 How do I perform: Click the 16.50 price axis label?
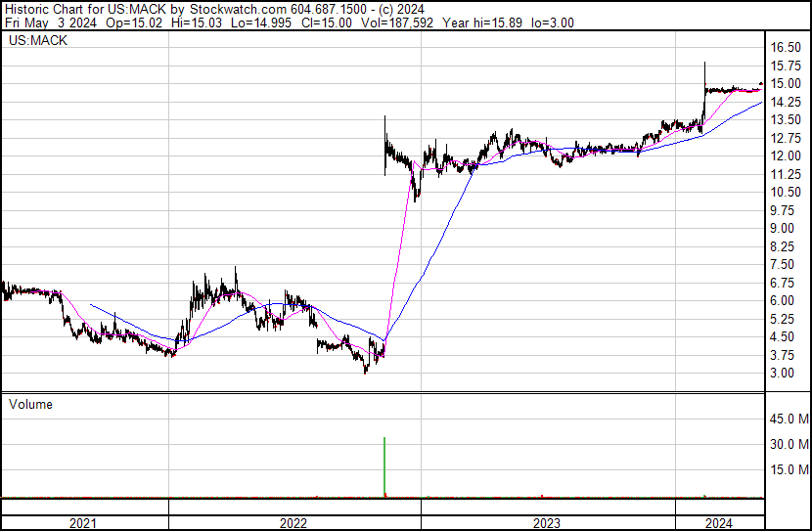(786, 48)
